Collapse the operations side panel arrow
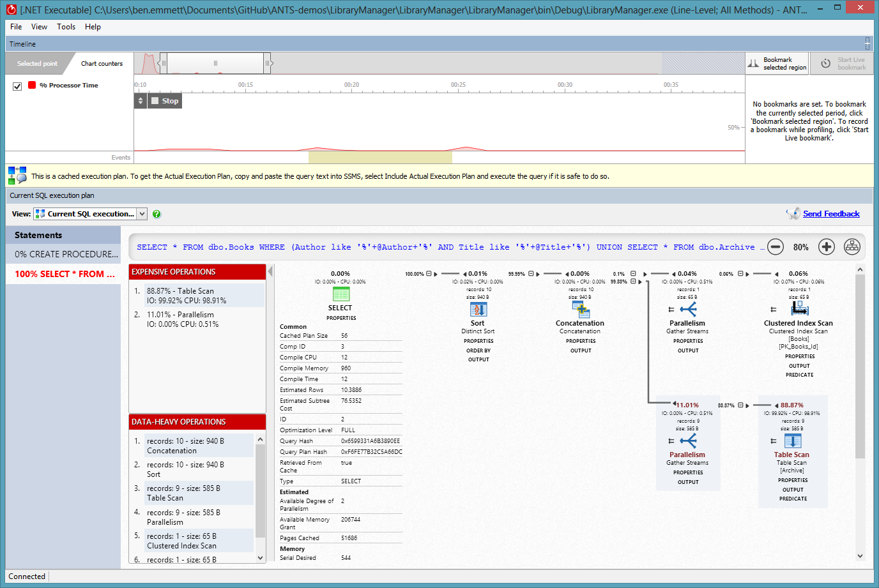Screen dimensions: 879x588 click(271, 271)
